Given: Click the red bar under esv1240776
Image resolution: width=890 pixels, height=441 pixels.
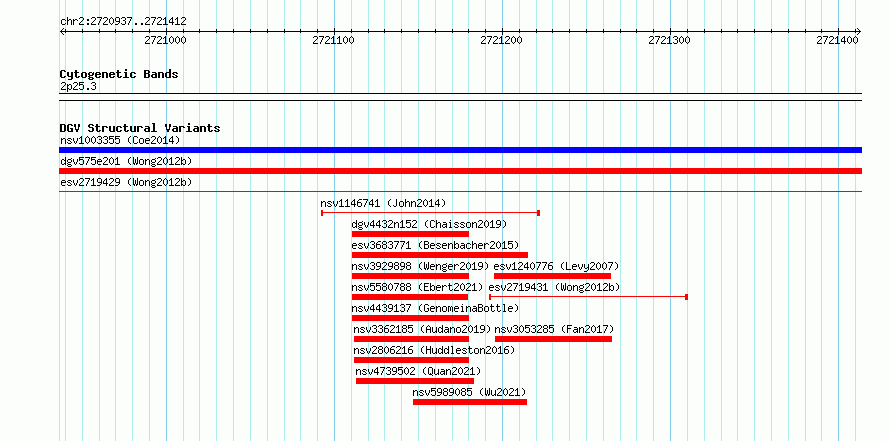Looking at the screenshot, I should [x=552, y=276].
